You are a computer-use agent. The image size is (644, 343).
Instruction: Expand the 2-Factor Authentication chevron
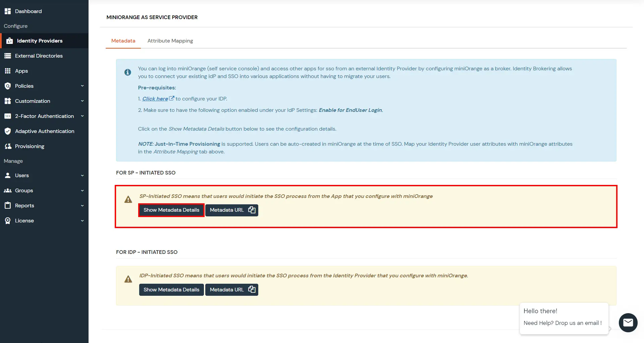click(x=82, y=116)
